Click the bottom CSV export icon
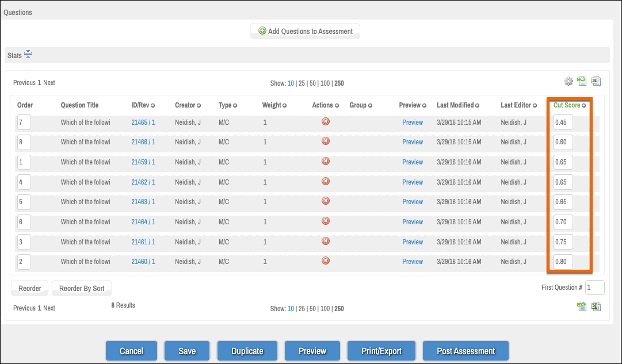 coord(582,306)
